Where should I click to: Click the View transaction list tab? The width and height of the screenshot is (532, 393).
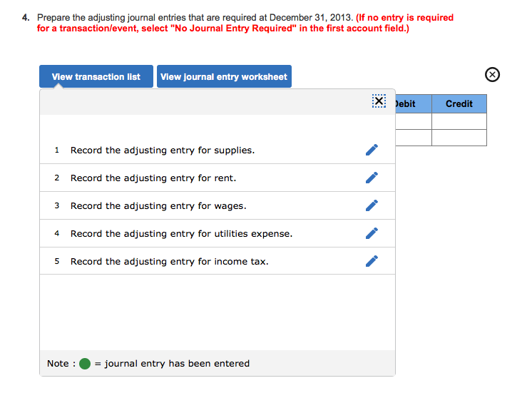click(96, 76)
